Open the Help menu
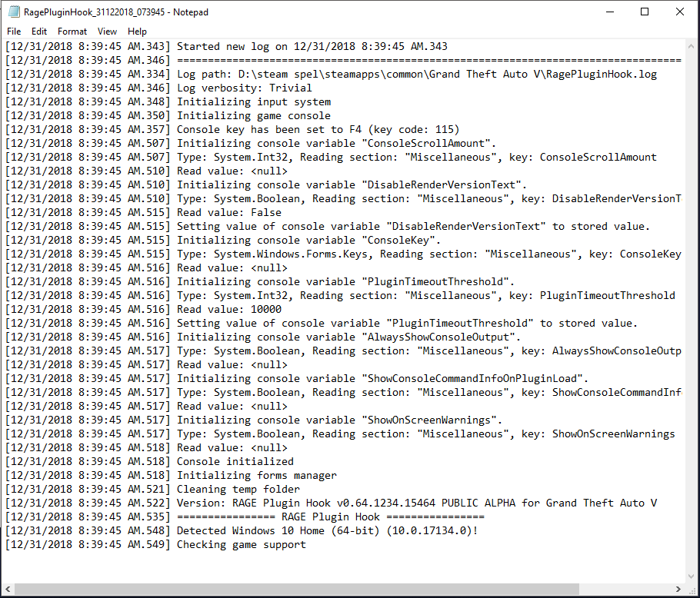The height and width of the screenshot is (598, 700). point(137,32)
